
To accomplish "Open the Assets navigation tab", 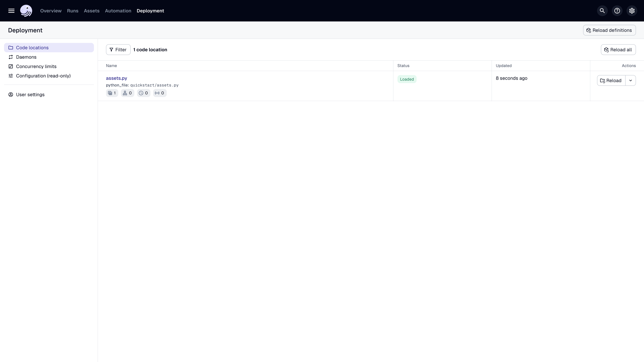I will 92,11.
